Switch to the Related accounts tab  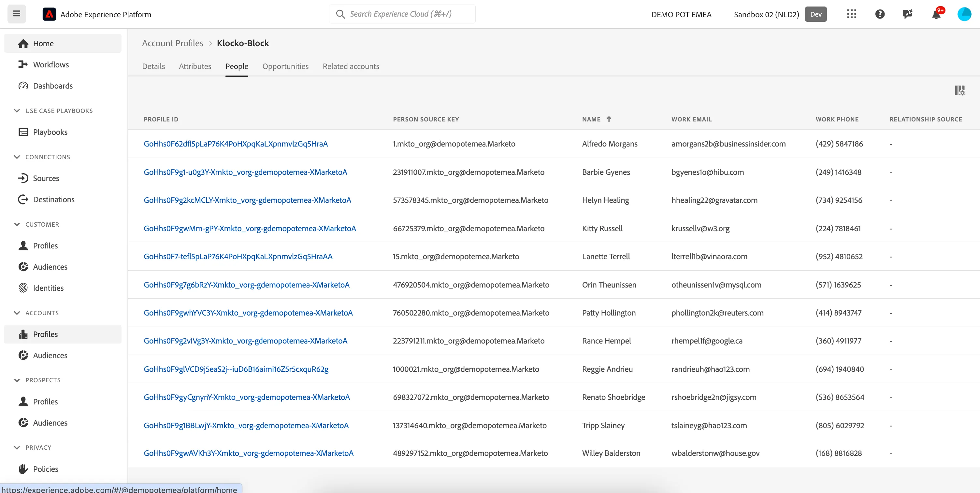tap(351, 66)
